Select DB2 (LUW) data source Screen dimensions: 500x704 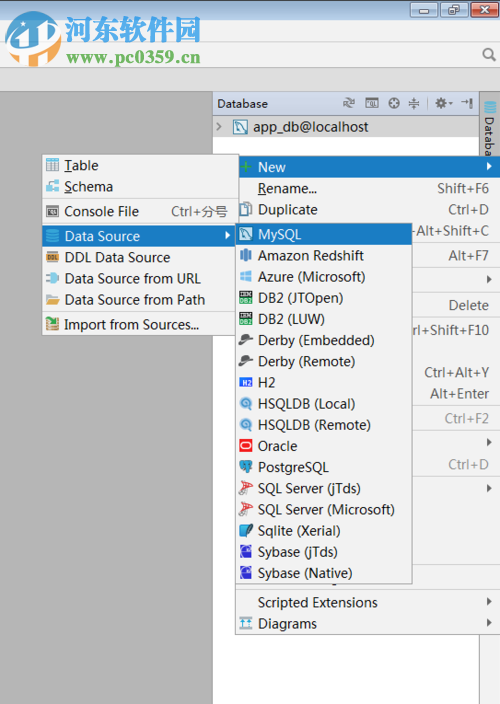point(324,319)
